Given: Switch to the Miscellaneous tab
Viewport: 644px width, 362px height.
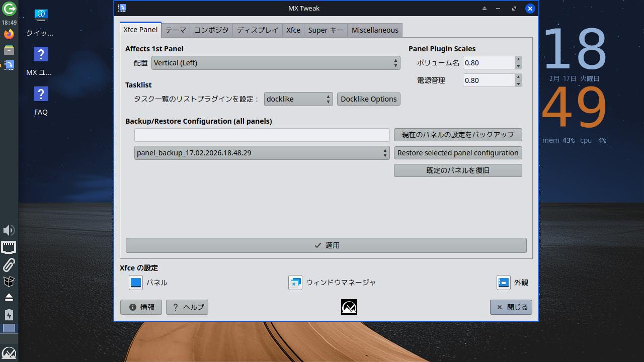Looking at the screenshot, I should coord(375,30).
